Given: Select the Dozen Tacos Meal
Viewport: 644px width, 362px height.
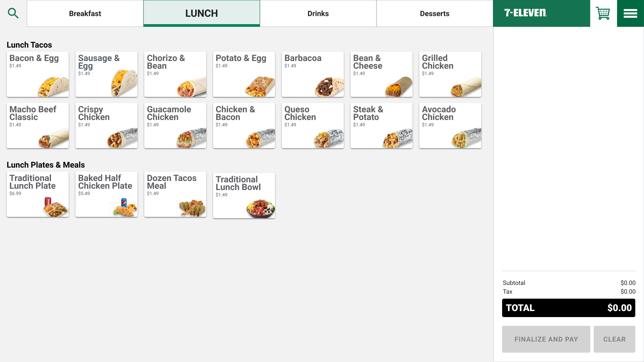Looking at the screenshot, I should pyautogui.click(x=175, y=194).
